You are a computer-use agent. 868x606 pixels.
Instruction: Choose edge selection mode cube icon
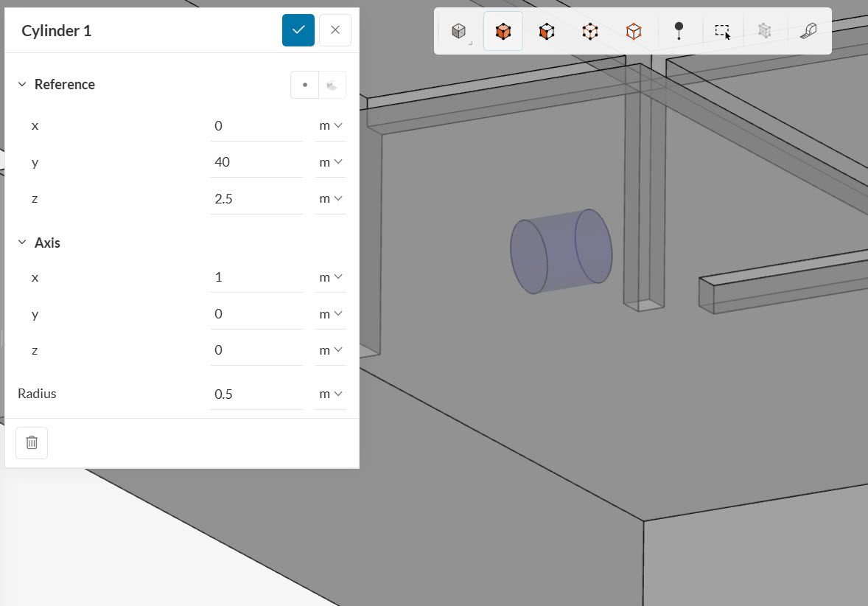634,31
